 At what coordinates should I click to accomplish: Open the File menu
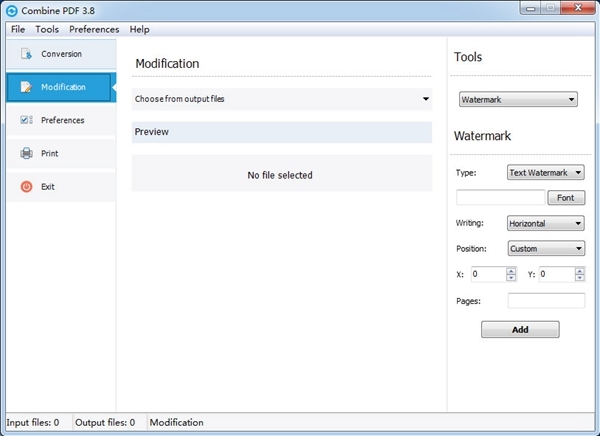pyautogui.click(x=18, y=29)
